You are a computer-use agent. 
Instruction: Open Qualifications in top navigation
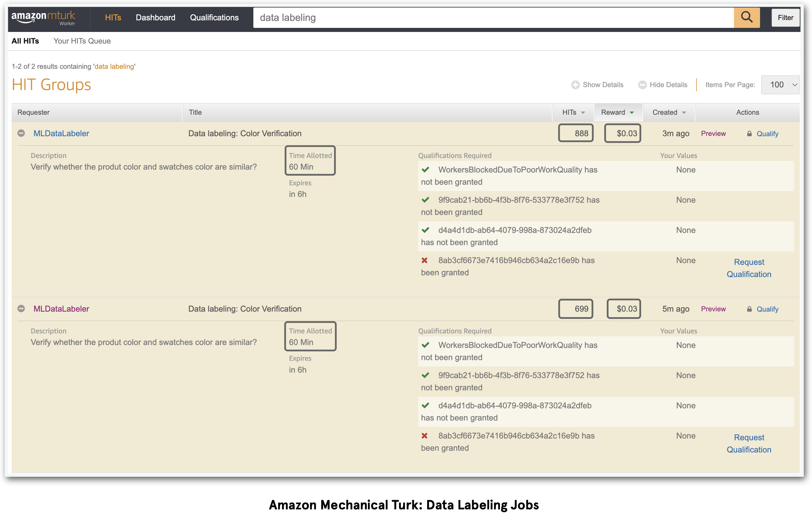click(214, 18)
